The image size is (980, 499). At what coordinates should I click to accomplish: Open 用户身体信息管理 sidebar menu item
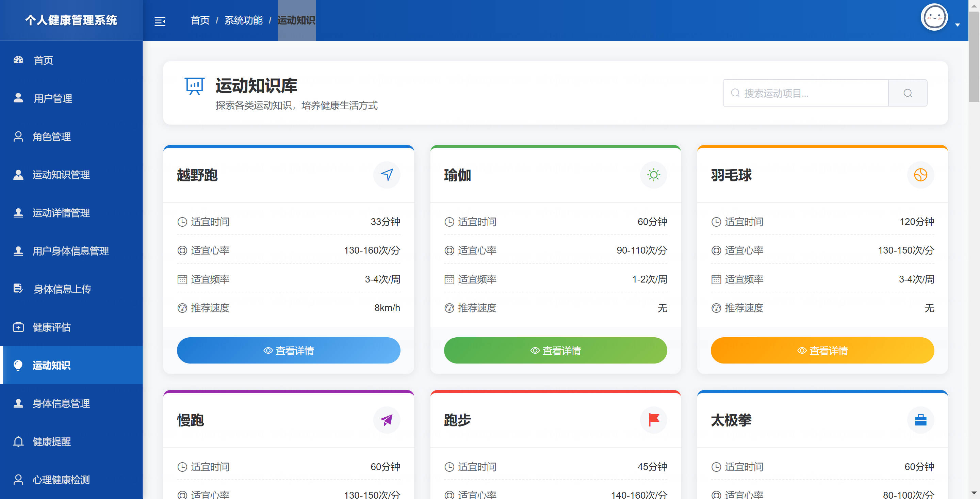click(x=71, y=251)
